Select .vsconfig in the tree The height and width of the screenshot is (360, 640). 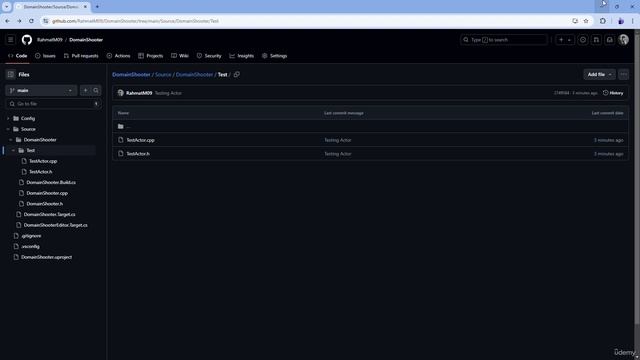(x=31, y=247)
